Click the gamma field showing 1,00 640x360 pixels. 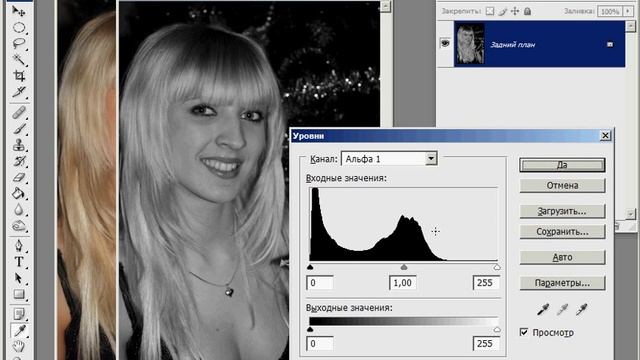pyautogui.click(x=403, y=283)
